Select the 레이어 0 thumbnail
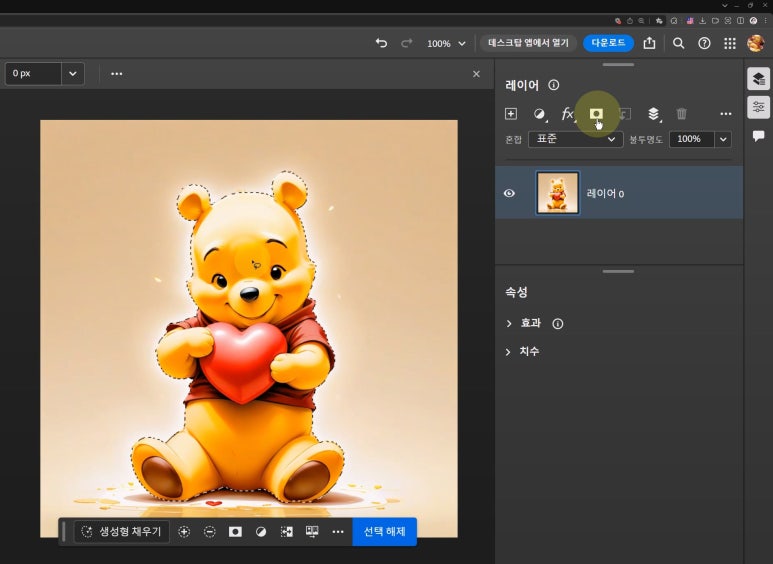 click(x=558, y=192)
